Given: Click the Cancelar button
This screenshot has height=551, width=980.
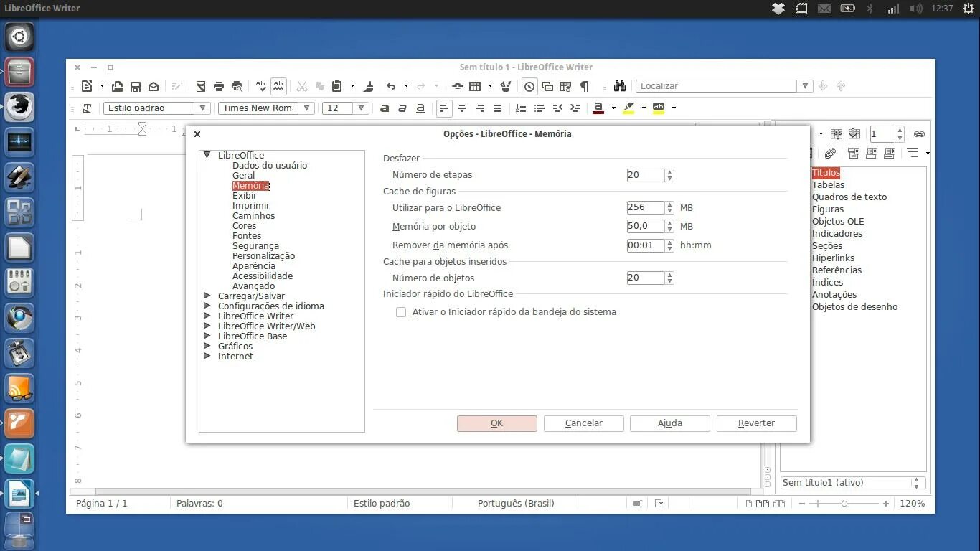Looking at the screenshot, I should [583, 423].
